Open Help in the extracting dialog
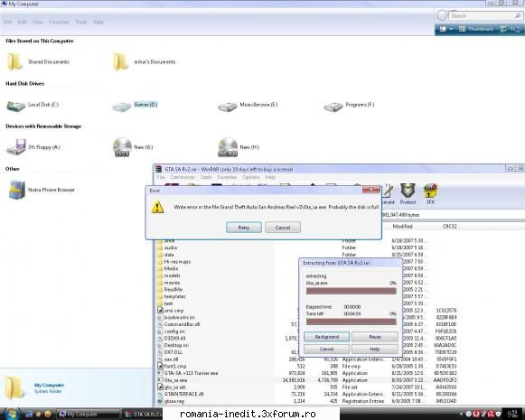This screenshot has width=525, height=420. click(x=375, y=349)
